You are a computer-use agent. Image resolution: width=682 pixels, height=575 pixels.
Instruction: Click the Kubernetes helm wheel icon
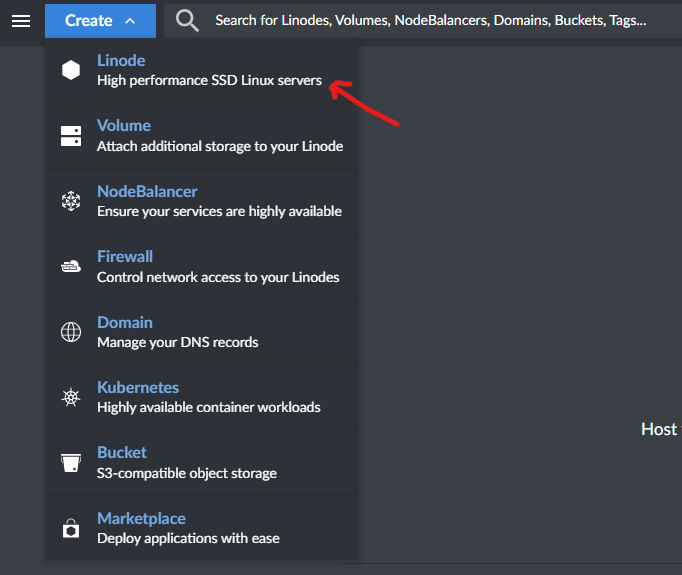(71, 398)
